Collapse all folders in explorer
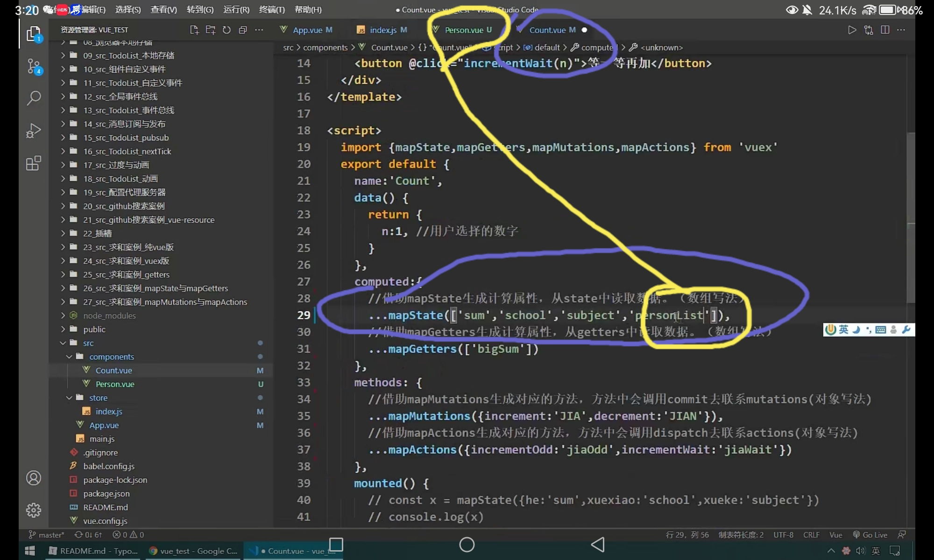This screenshot has width=934, height=560. [242, 30]
